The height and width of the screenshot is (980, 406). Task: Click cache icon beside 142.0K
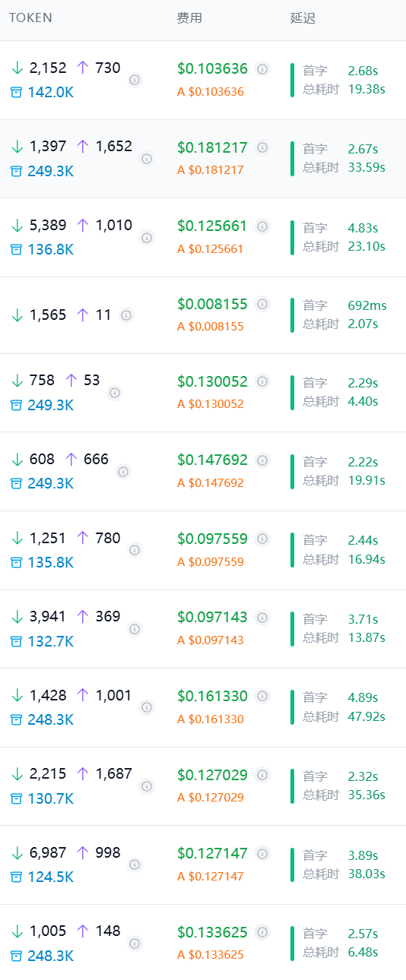pos(17,92)
